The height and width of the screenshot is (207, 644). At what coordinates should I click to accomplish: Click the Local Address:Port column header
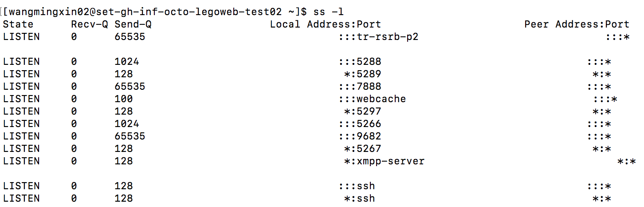point(325,24)
